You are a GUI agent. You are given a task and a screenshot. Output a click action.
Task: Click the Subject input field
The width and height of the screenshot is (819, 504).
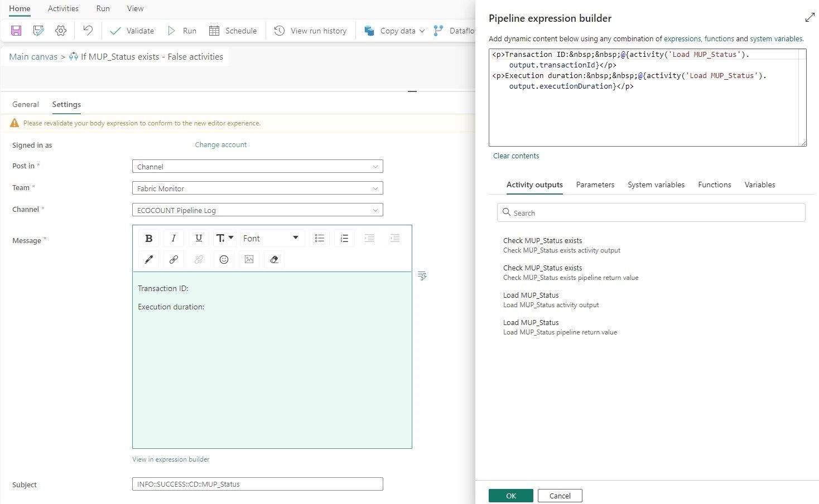click(258, 484)
